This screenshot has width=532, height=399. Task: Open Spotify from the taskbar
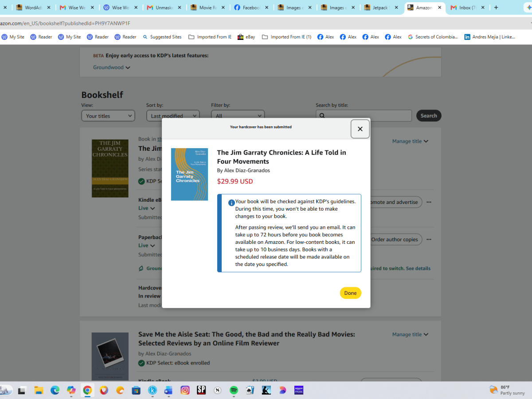coord(234,390)
